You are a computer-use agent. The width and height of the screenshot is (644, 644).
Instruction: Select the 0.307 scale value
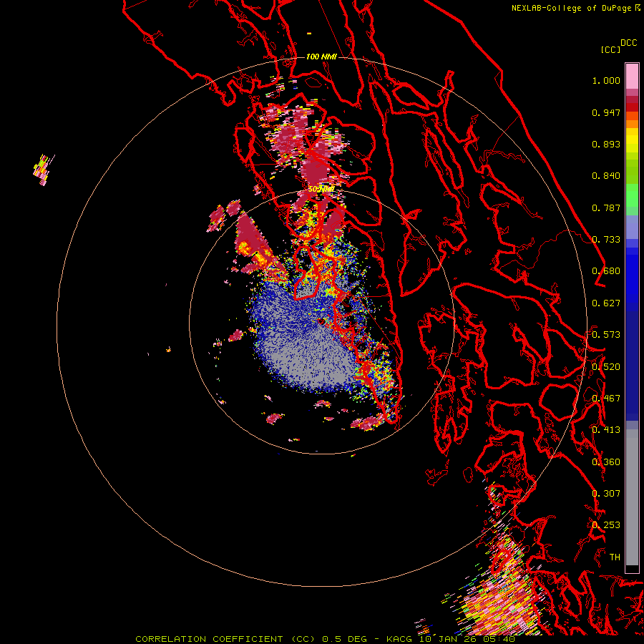coord(606,494)
